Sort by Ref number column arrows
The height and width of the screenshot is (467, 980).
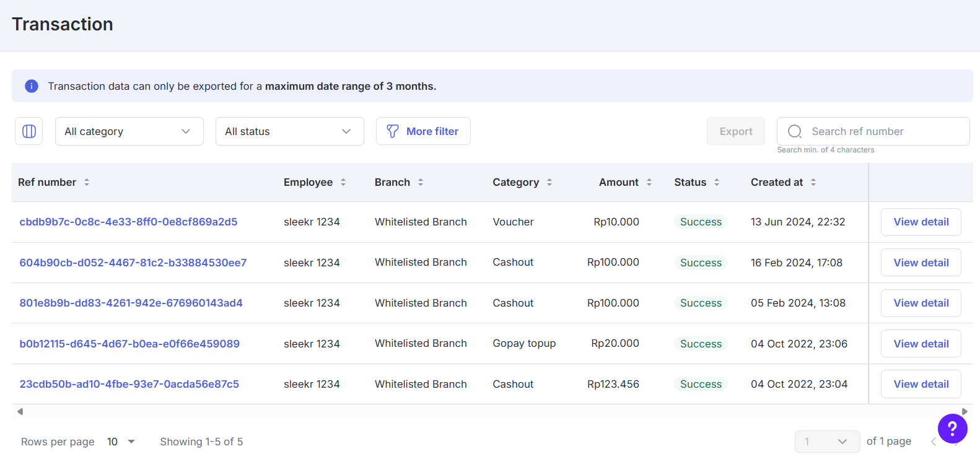click(87, 182)
